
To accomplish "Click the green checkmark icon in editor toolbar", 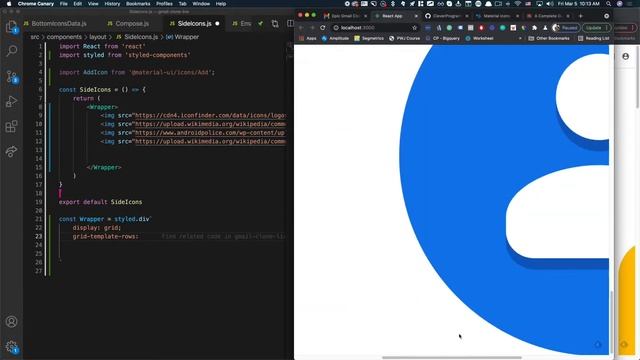I will pyautogui.click(x=260, y=24).
